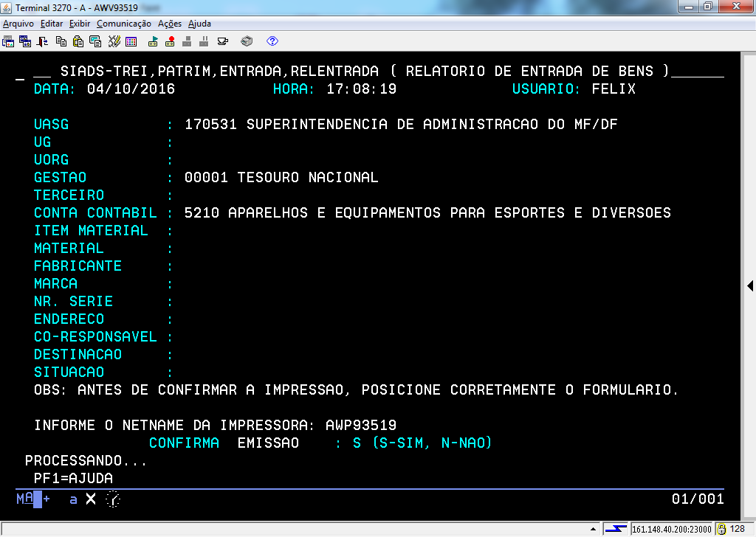Screen dimensions: 756x537
Task: Click the grayed stop macro icon
Action: [x=187, y=41]
